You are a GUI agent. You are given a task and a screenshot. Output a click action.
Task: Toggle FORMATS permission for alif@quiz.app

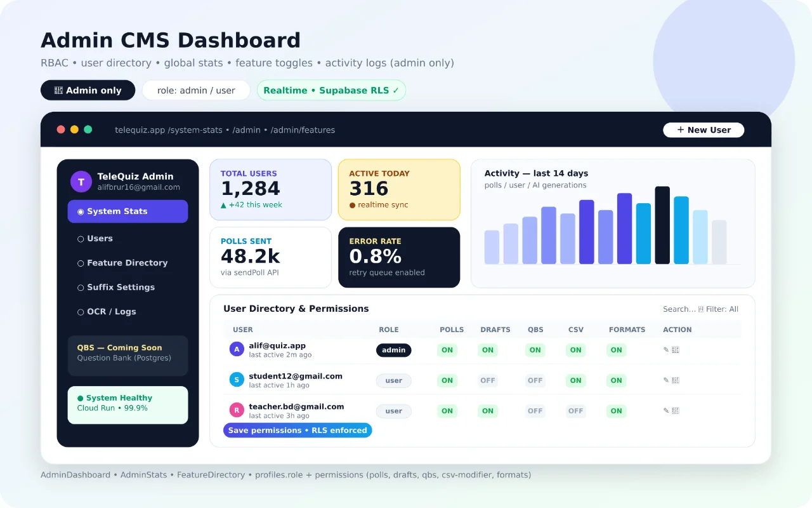pyautogui.click(x=617, y=350)
